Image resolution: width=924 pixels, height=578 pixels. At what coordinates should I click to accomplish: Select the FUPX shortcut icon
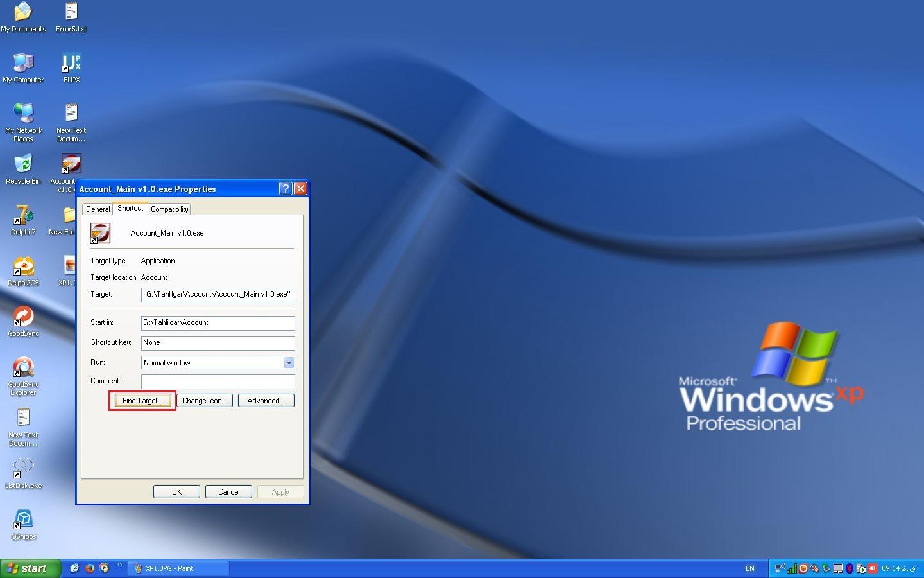pyautogui.click(x=71, y=62)
